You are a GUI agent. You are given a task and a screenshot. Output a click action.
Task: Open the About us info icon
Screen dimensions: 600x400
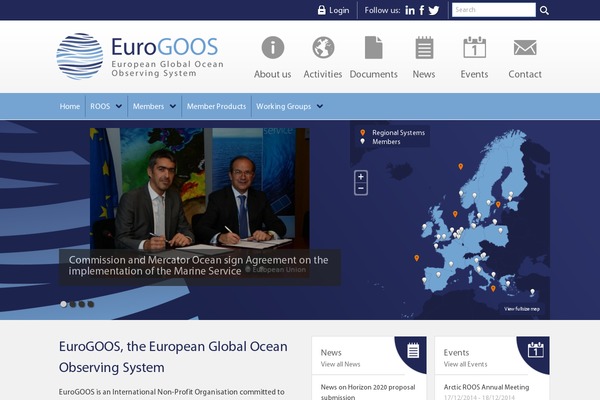point(272,47)
